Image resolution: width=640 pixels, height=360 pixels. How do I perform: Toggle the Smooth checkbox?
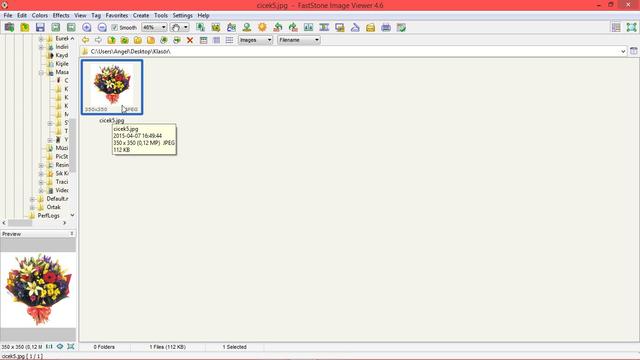tap(115, 27)
